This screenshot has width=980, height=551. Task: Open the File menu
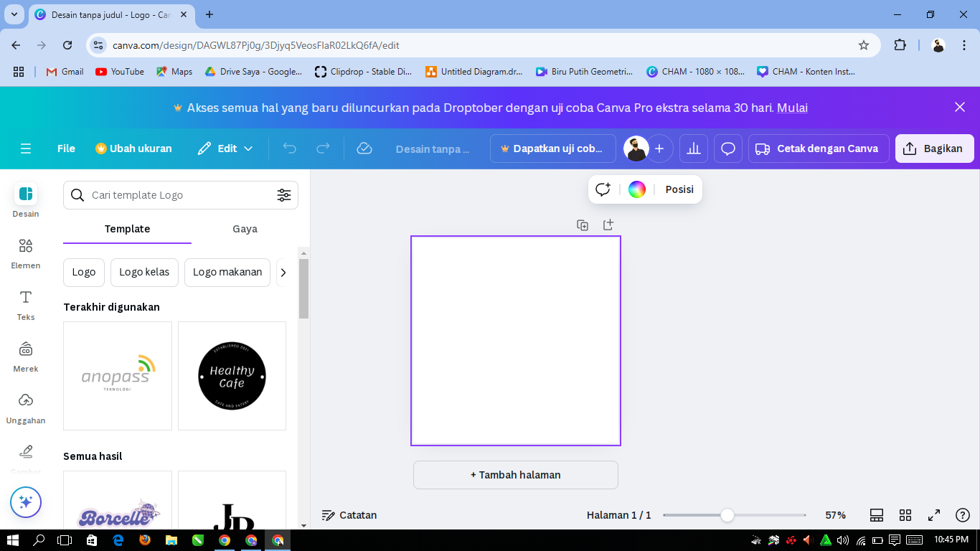(x=66, y=149)
